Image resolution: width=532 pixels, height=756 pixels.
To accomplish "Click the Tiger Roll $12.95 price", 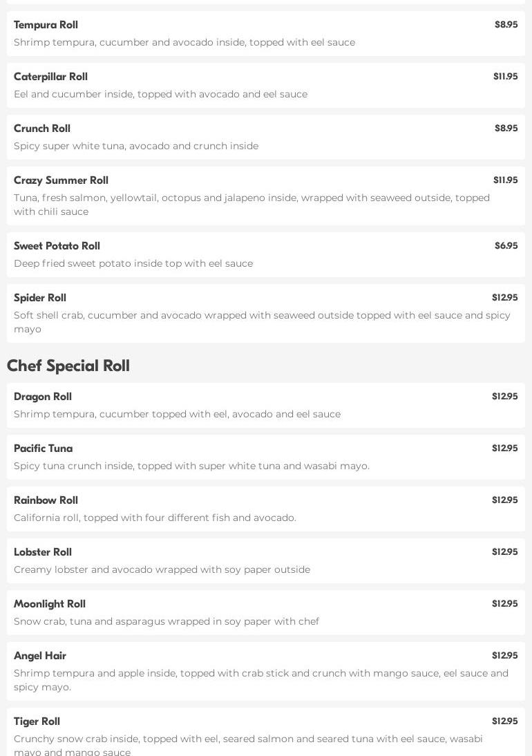I will point(504,721).
